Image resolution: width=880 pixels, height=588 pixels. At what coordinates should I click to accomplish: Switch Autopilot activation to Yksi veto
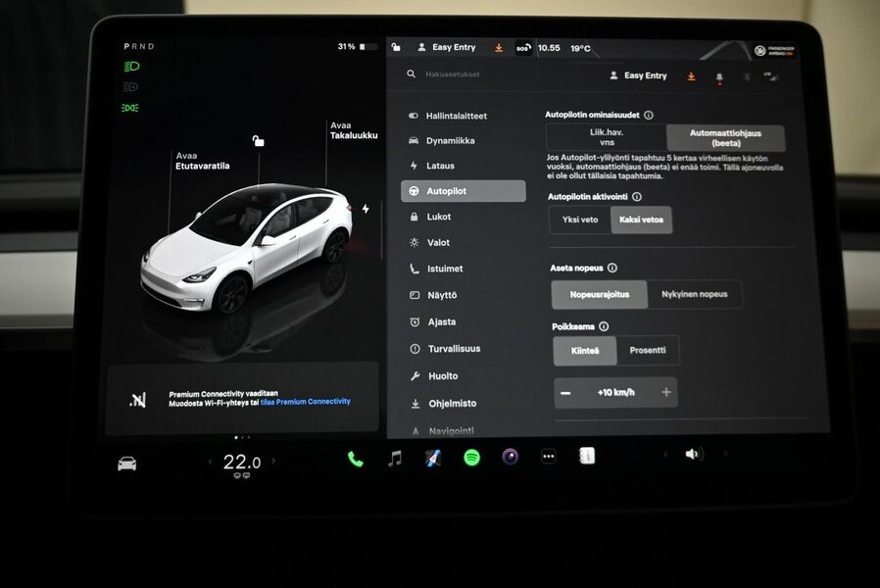[581, 220]
